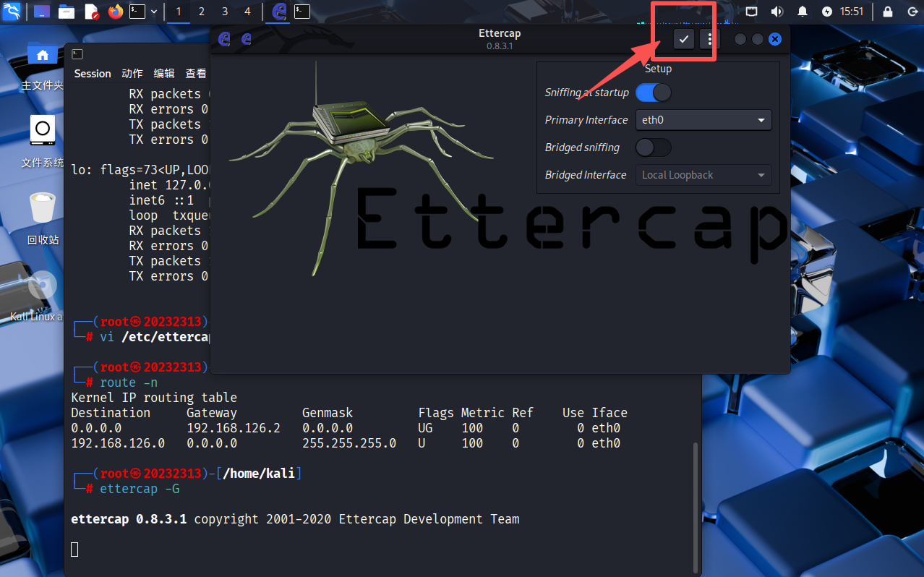The image size is (924, 577).
Task: Click the terminal window title icon
Action: point(77,54)
